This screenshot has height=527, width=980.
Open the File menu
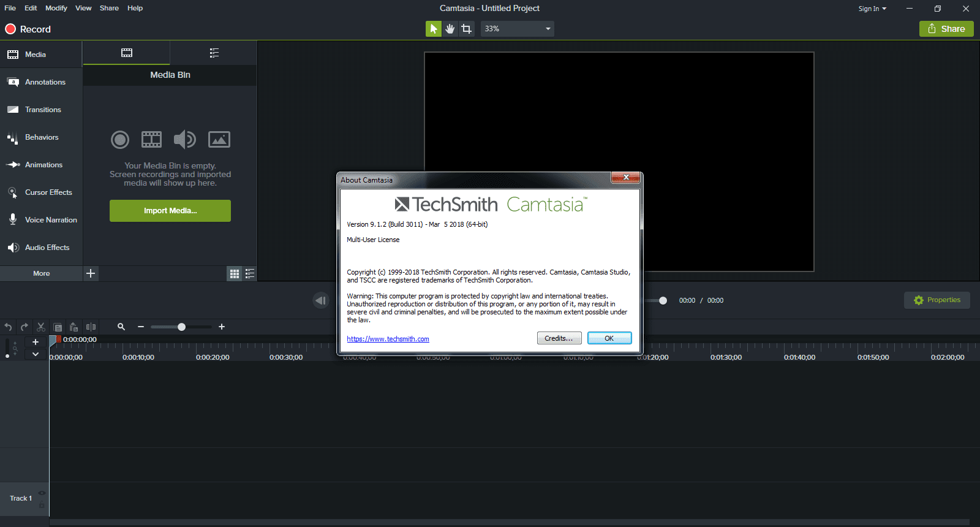coord(10,8)
